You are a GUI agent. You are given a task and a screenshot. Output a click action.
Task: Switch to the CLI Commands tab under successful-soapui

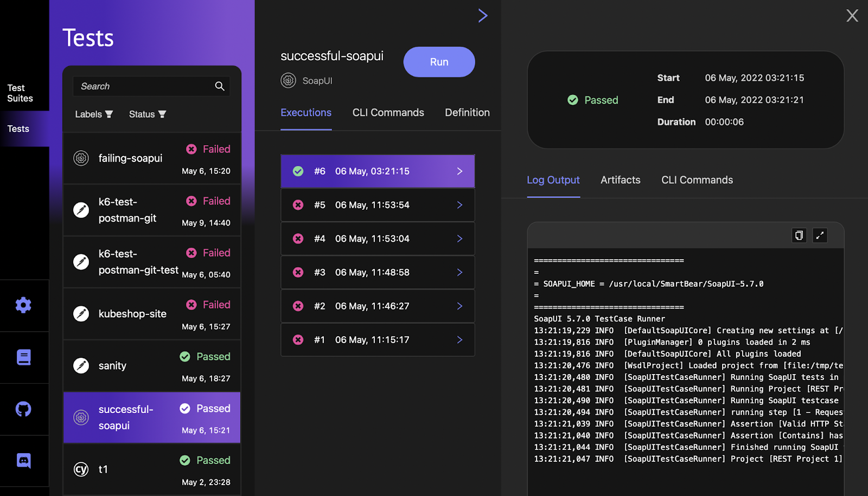point(388,113)
